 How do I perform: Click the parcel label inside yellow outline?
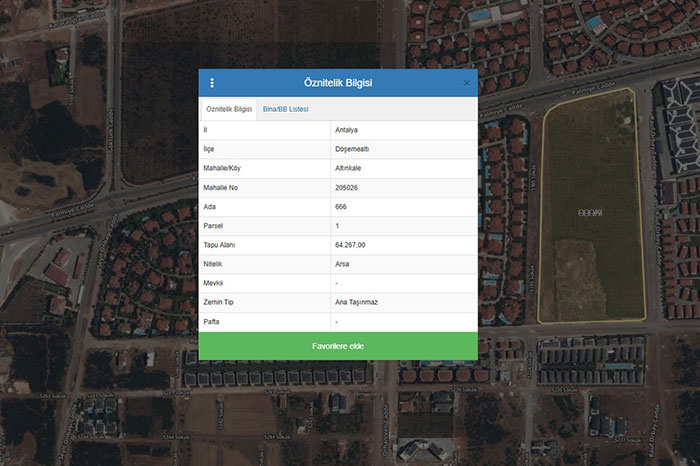coord(589,212)
